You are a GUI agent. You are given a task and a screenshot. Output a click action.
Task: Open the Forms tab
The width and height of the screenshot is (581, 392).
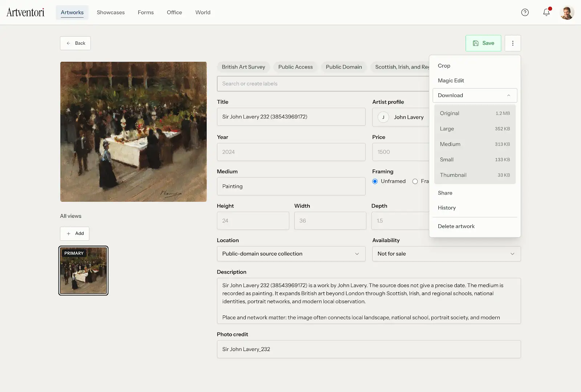point(146,12)
